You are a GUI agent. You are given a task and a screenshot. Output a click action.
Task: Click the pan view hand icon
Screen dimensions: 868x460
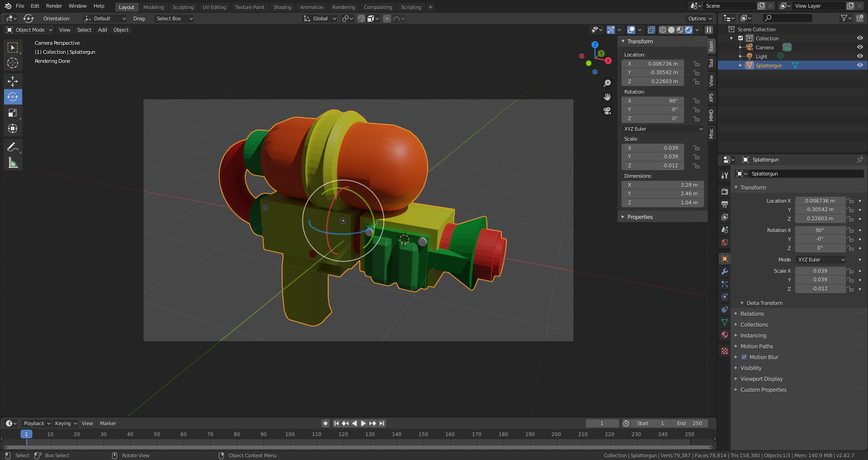[x=607, y=97]
